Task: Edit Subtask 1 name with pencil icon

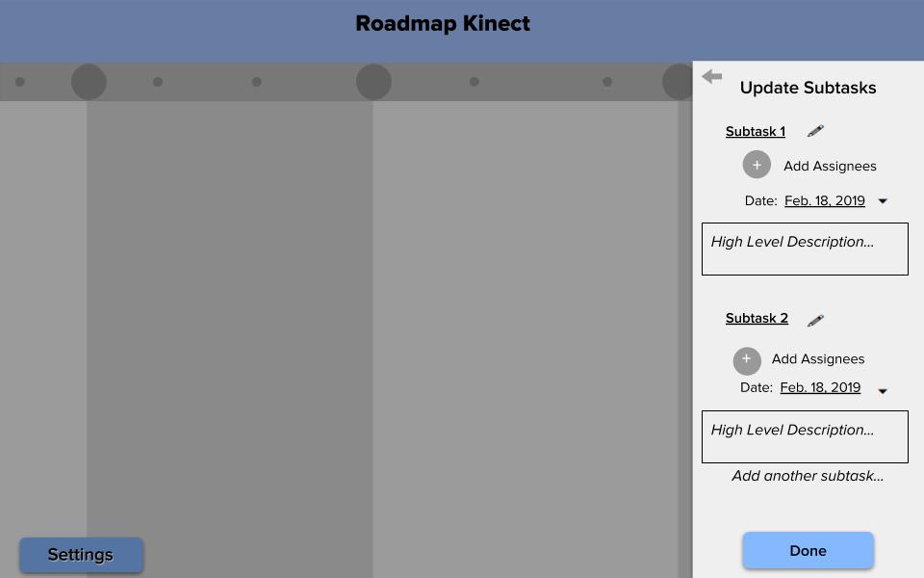Action: click(815, 131)
